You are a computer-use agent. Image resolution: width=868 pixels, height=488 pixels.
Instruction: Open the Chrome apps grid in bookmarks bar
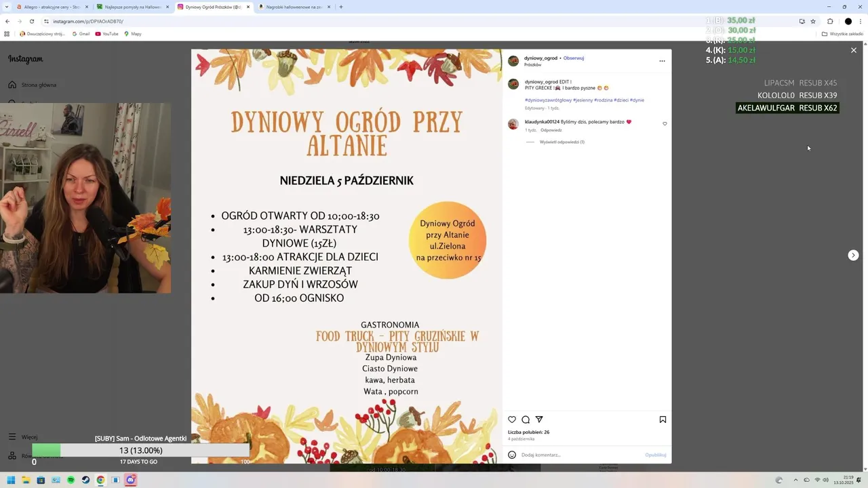[x=7, y=33]
